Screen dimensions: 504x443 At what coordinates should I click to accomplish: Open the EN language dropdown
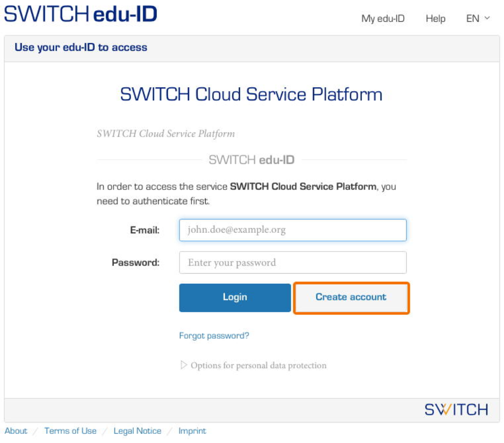(478, 18)
